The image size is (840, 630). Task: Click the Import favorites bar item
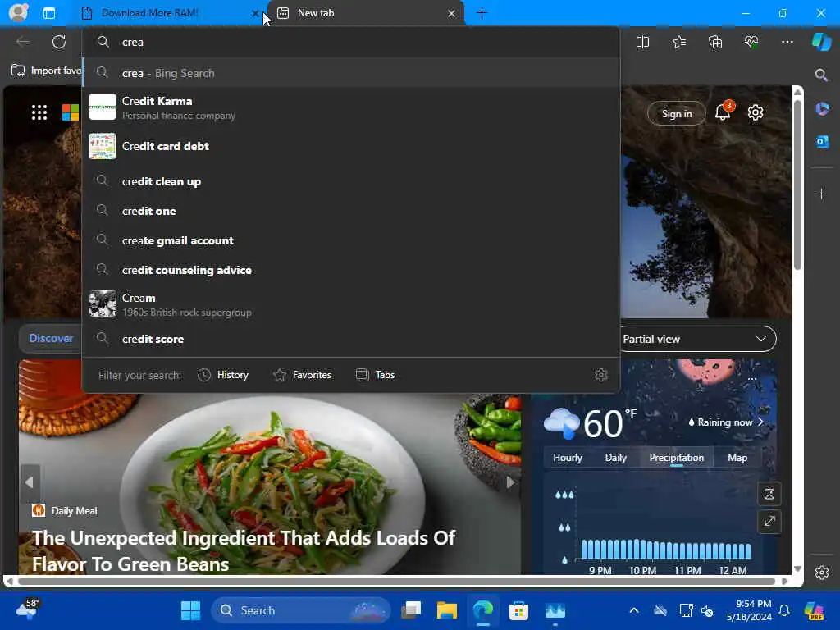[46, 71]
